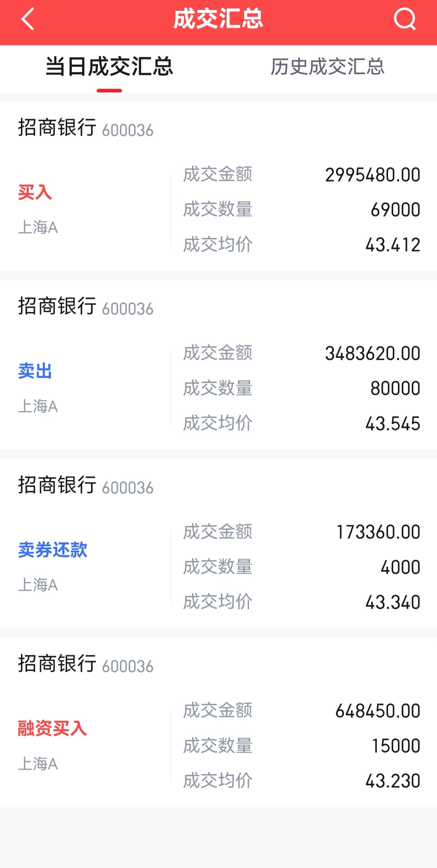Screen dimensions: 437x868
Task: Click amount 648450.00 in the 融资买入 record
Action: [x=378, y=711]
